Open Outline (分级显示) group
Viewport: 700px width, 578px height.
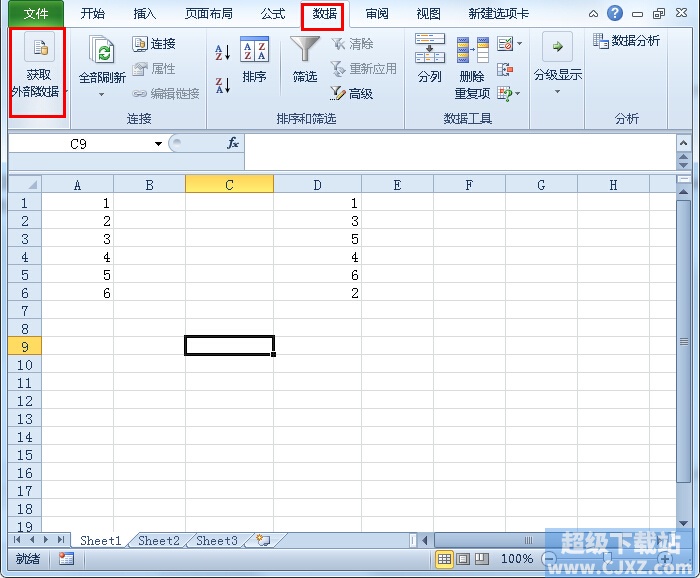pos(558,63)
